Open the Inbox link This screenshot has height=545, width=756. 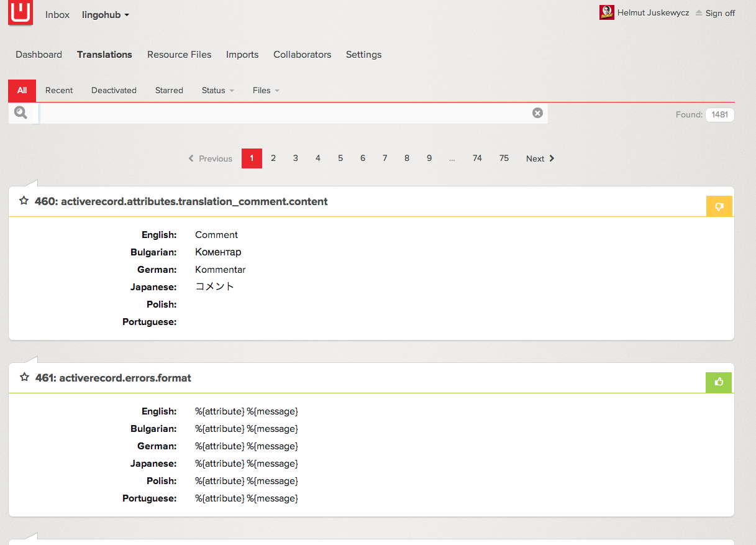coord(57,14)
